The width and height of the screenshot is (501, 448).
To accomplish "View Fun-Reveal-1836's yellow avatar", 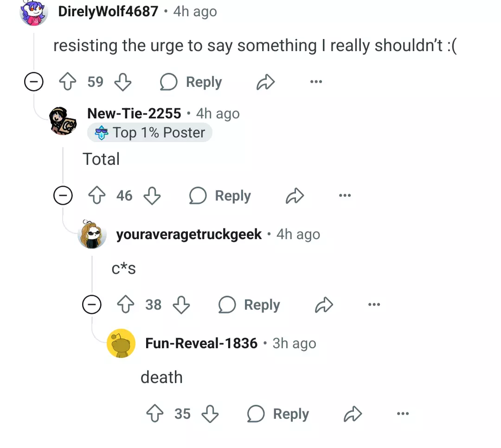I will point(121,344).
